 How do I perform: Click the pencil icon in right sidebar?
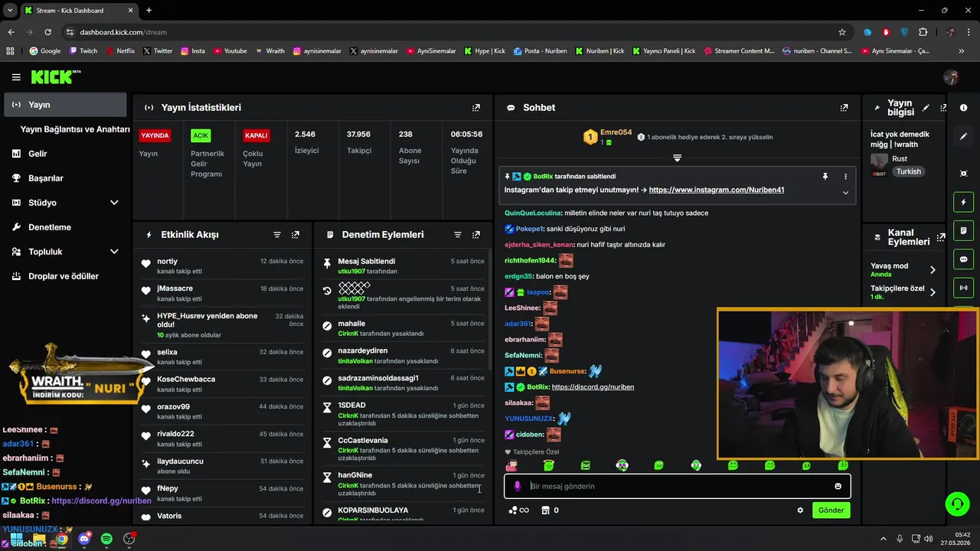click(x=964, y=136)
